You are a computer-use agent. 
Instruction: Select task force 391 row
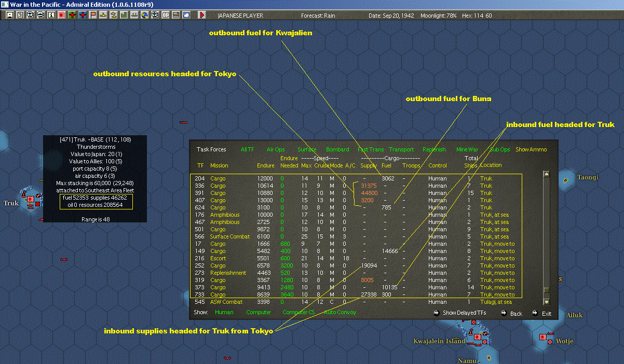[x=356, y=193]
